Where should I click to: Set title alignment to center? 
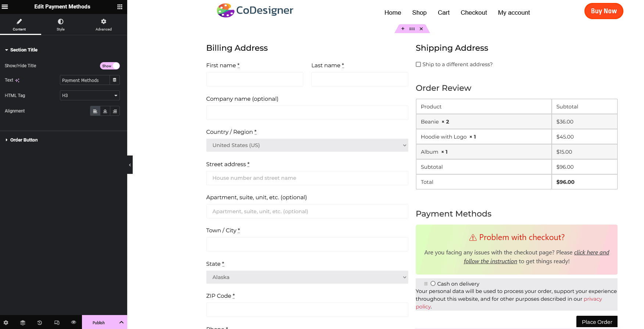(x=105, y=111)
